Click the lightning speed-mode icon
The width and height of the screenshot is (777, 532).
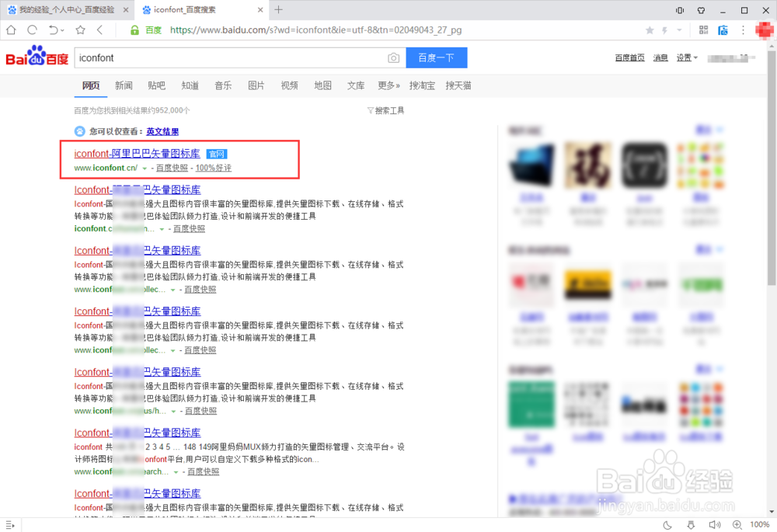[x=664, y=30]
